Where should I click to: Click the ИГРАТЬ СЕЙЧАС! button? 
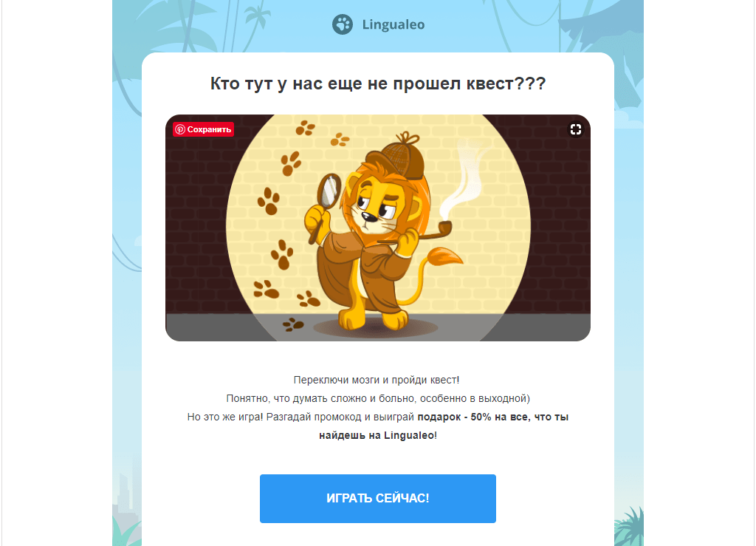click(x=377, y=498)
